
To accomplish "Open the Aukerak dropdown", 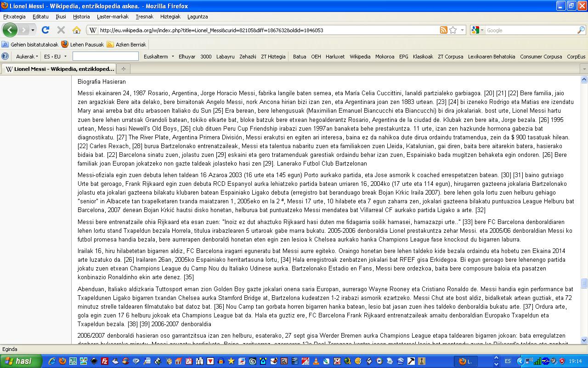I will click(x=27, y=57).
